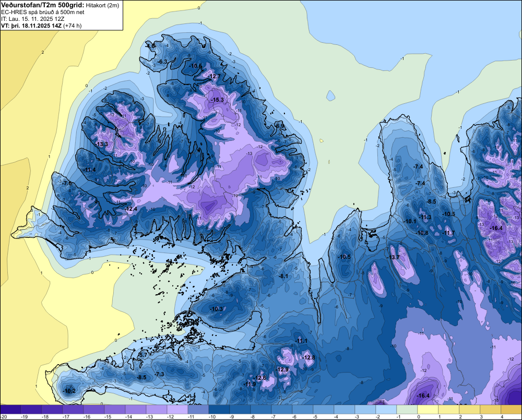
Task: Click the temperature value '-10.6' on the map
Action: point(195,66)
